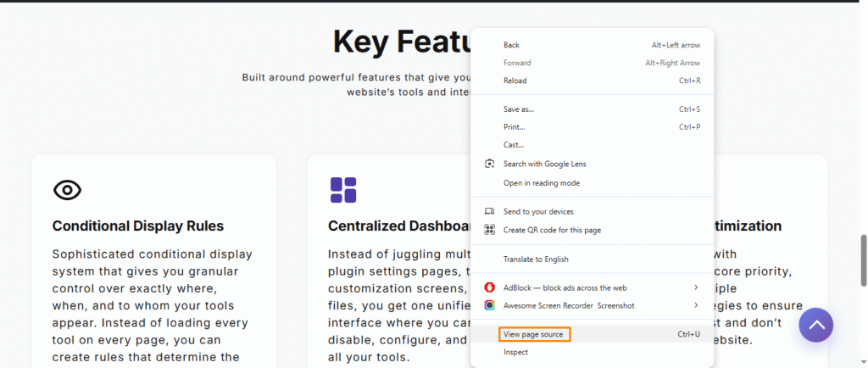Select Send to your devices
The width and height of the screenshot is (868, 368).
593,211
